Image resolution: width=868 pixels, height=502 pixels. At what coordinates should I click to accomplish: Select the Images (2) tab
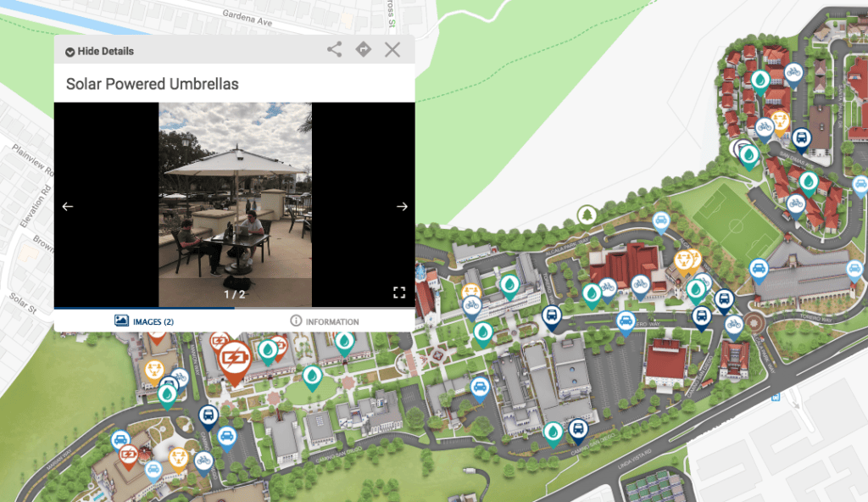pyautogui.click(x=144, y=321)
